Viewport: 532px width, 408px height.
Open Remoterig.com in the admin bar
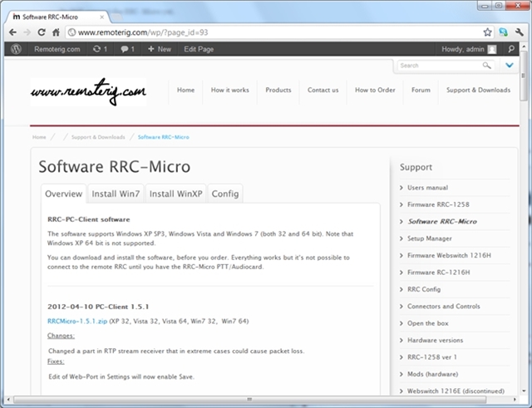[57, 49]
